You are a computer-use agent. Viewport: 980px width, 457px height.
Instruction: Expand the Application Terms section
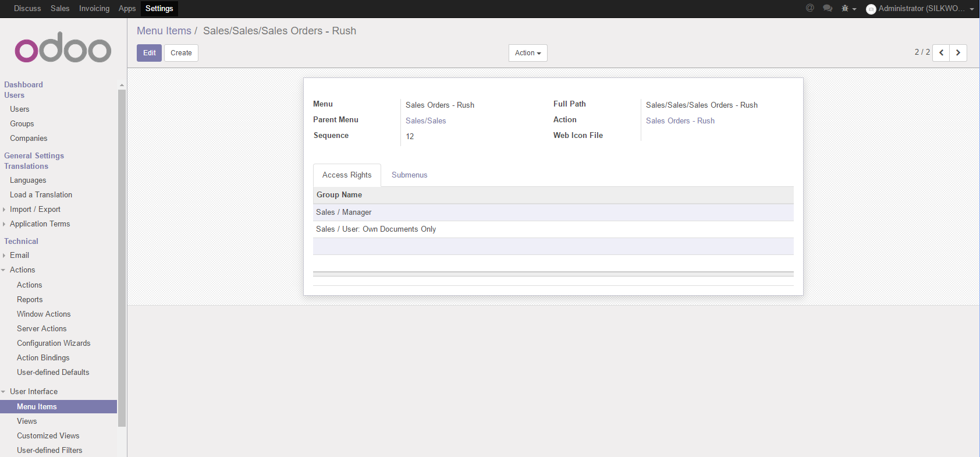(x=40, y=224)
